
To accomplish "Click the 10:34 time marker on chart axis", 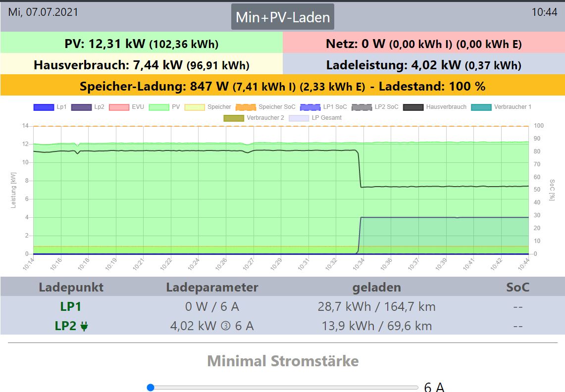I will [x=359, y=264].
